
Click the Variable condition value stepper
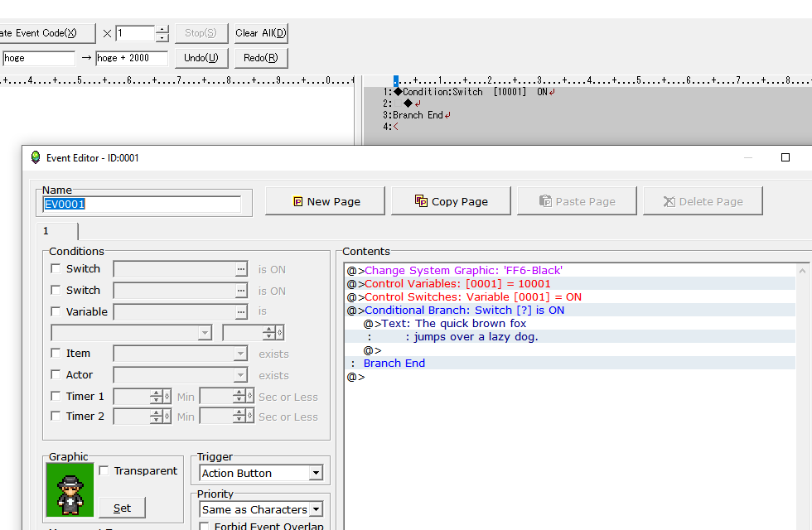[268, 332]
